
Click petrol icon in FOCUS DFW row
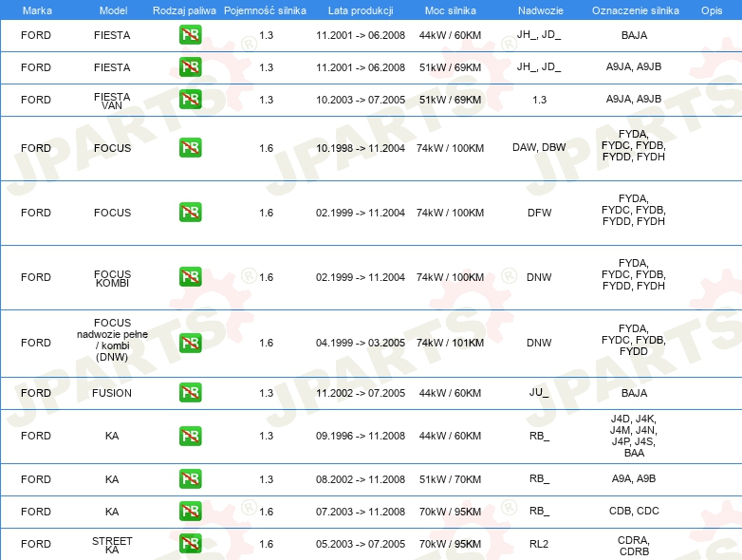(x=190, y=212)
